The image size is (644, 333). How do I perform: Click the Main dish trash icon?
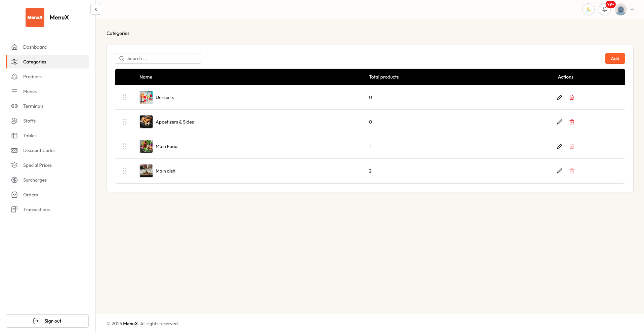(x=572, y=171)
